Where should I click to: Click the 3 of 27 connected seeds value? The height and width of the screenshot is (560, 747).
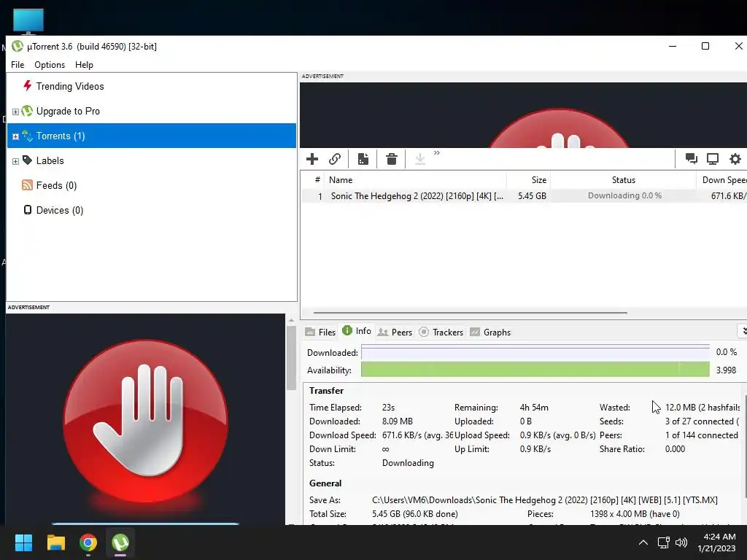point(702,421)
